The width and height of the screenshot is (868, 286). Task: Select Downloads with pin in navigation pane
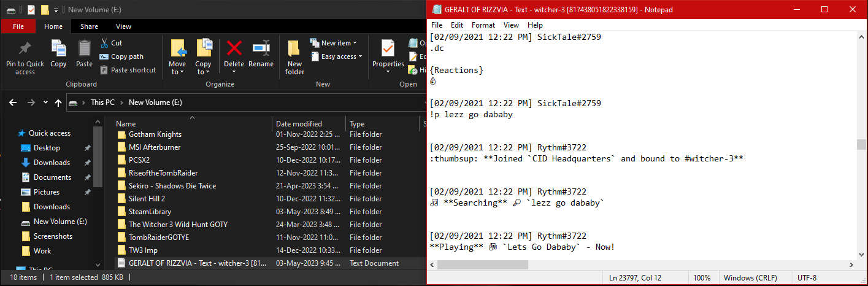[x=52, y=163]
